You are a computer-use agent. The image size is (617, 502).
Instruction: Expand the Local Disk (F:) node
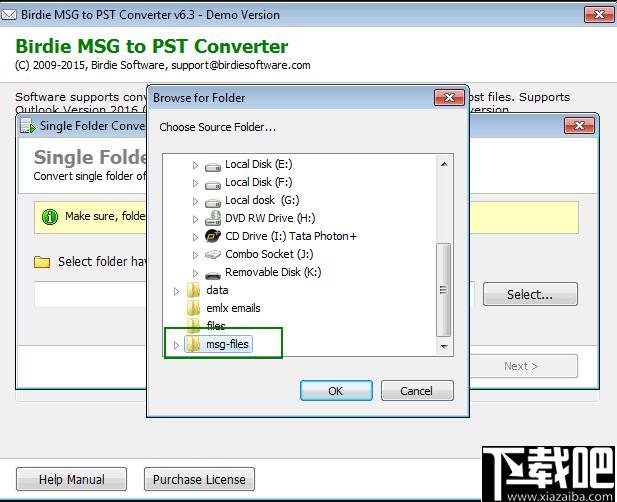(x=195, y=183)
